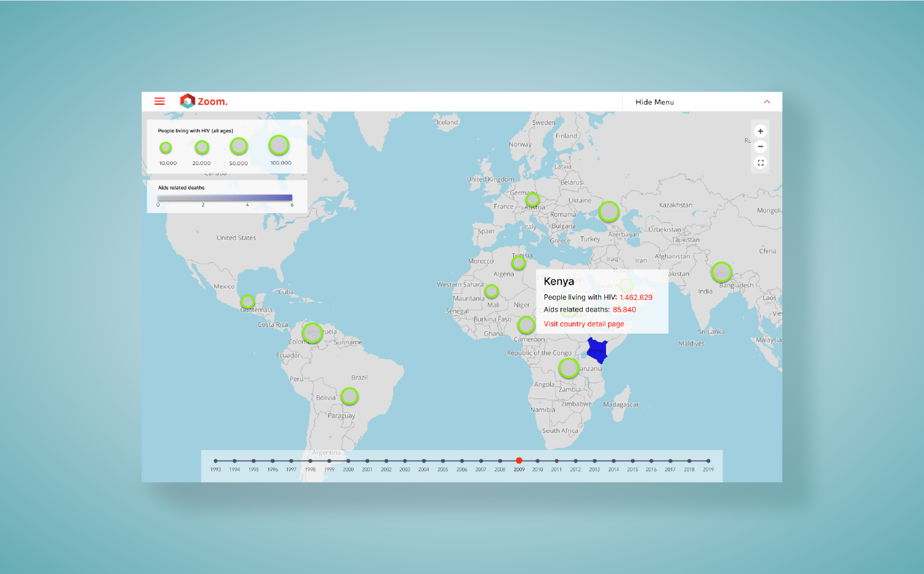
Task: Pick 2018 on the timeline
Action: (689, 461)
